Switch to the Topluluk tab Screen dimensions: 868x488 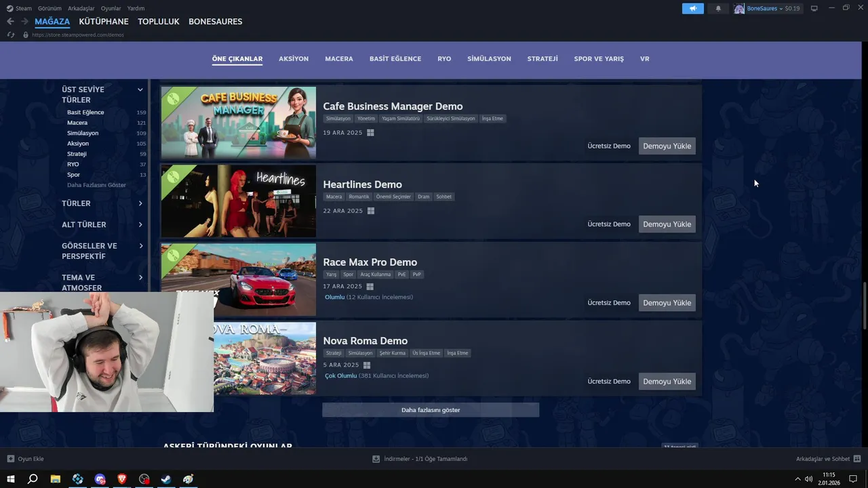[x=159, y=22]
